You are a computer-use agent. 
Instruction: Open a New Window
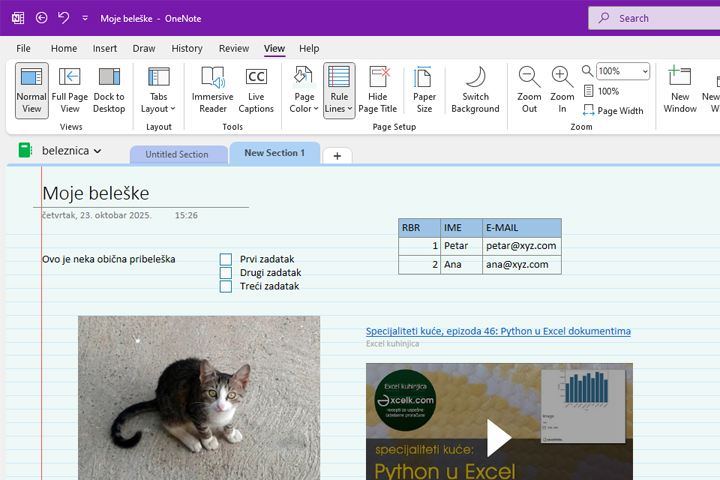pyautogui.click(x=680, y=90)
